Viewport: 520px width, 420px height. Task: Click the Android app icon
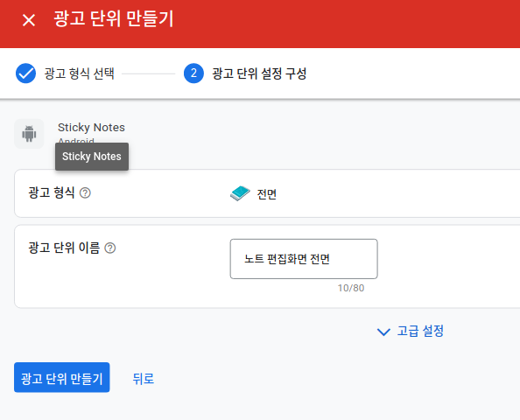coord(29,134)
